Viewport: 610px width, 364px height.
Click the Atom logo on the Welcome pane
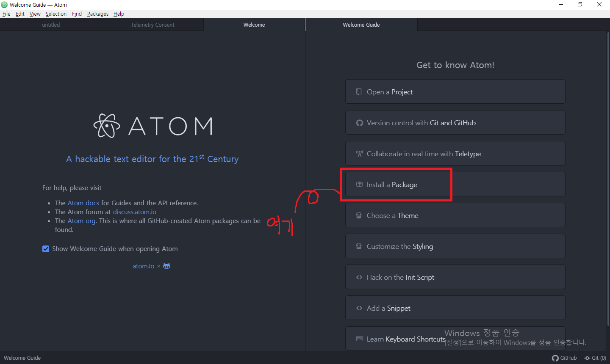(x=153, y=126)
